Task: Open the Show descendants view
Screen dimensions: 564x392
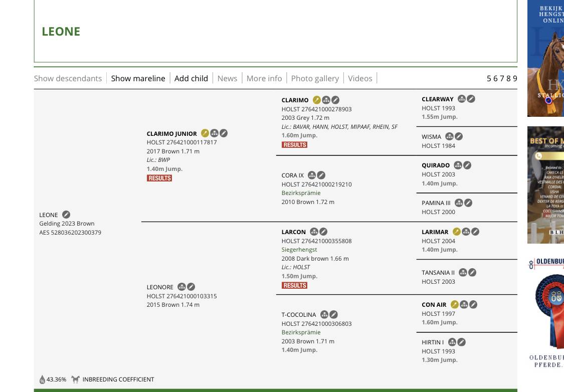Action: (x=68, y=78)
